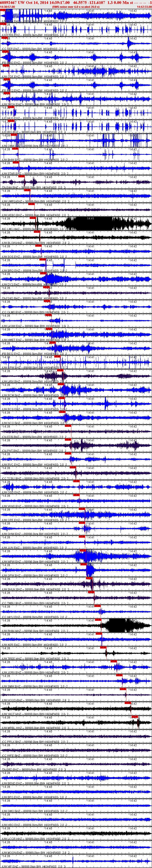Screen dimensions: 152x868
Task: Select the 'UW MOON EHZ' trace label
Action: tap(35, 853)
